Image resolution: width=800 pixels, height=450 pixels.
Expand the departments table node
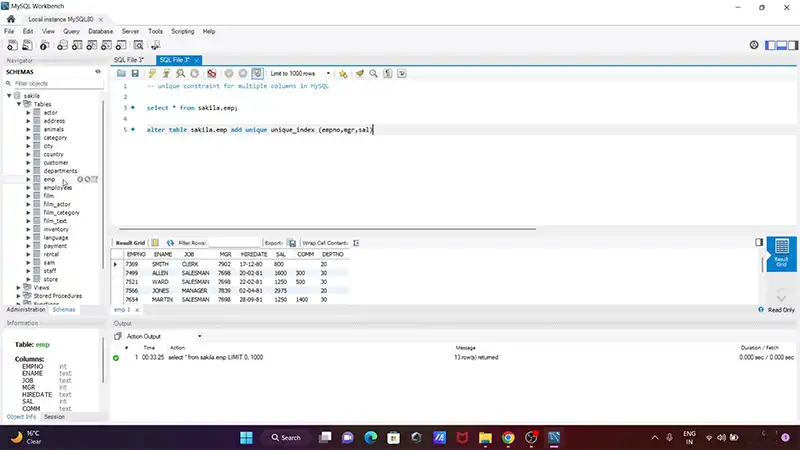[x=29, y=171]
